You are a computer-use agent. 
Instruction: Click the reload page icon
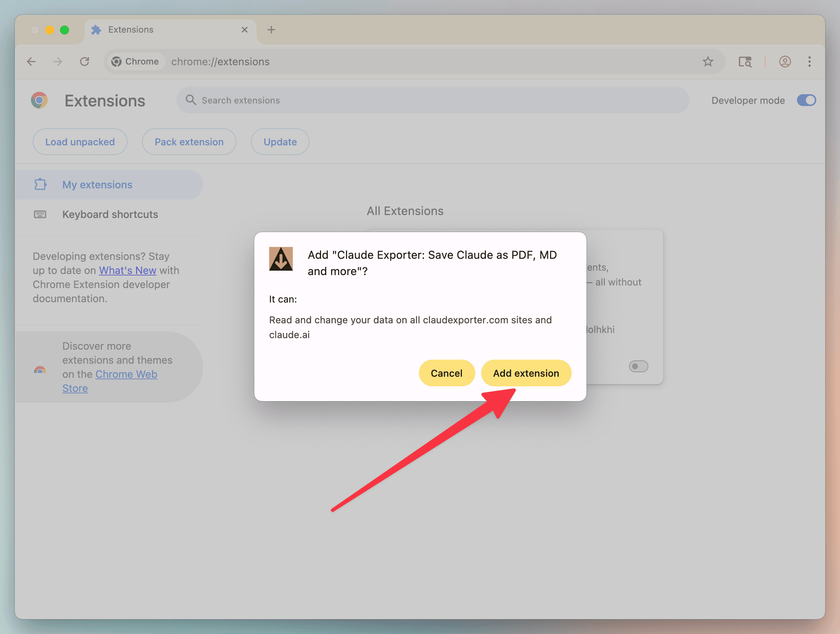pos(84,61)
